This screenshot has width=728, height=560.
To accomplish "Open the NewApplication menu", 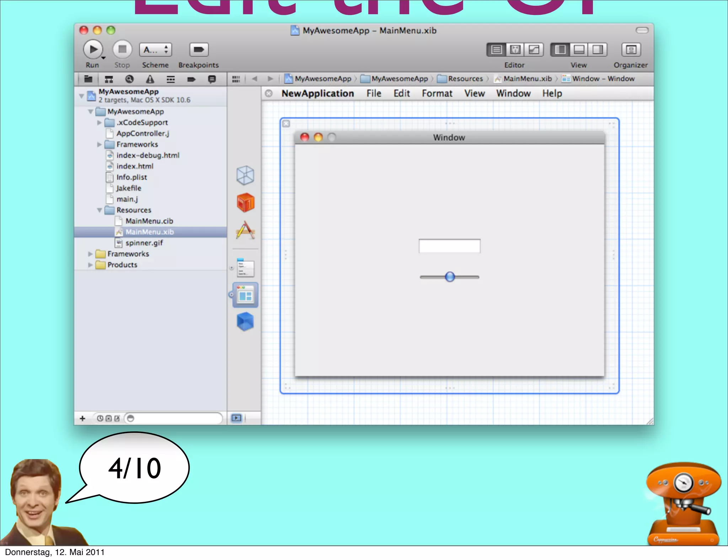I will coord(317,93).
